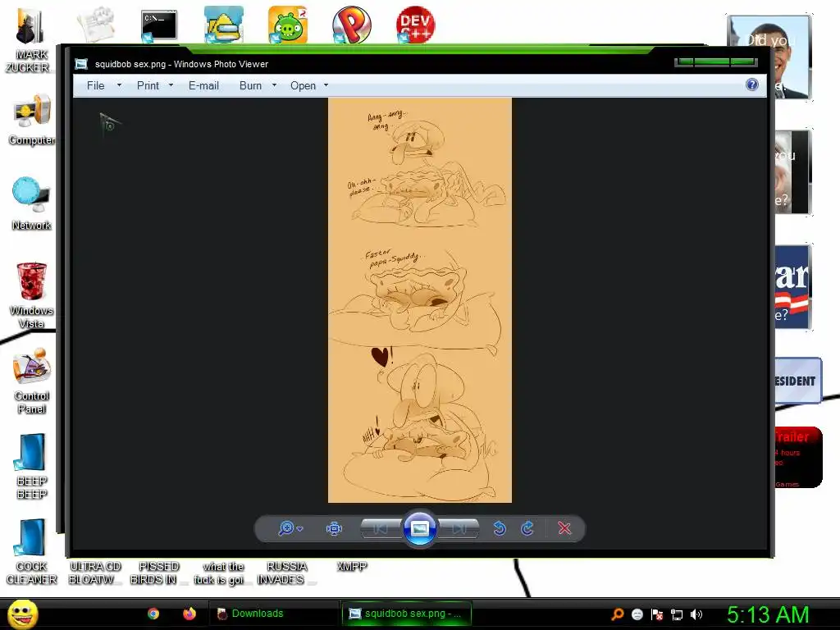Viewport: 840px width, 630px height.
Task: Click the tray search magnifier icon
Action: [x=618, y=614]
